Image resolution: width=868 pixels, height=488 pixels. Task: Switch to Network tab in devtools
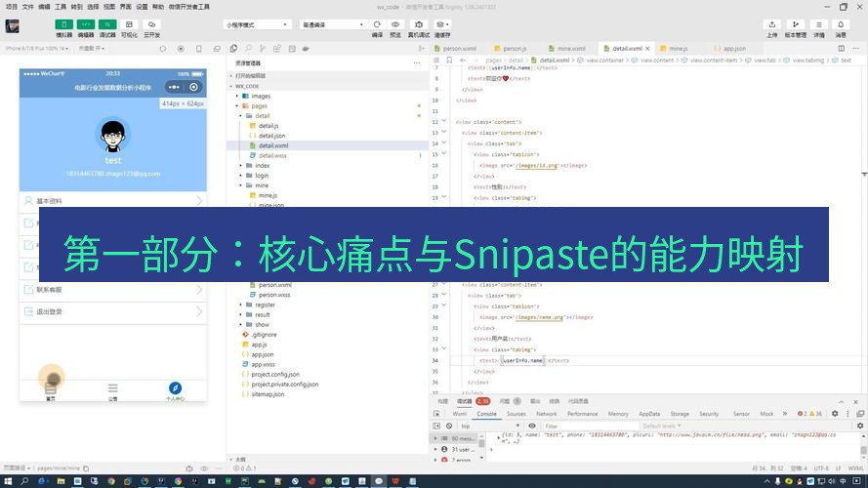[x=546, y=414]
